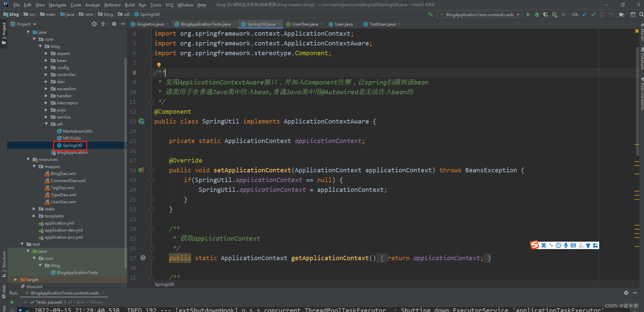Click the editor vertical scrollbar
Viewport: 644px width, 312px height.
(637, 101)
